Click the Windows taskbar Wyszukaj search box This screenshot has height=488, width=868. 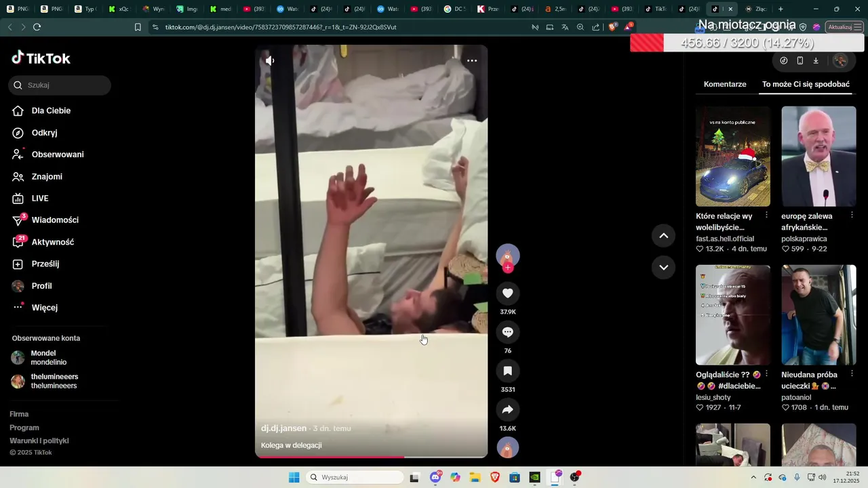pyautogui.click(x=355, y=477)
